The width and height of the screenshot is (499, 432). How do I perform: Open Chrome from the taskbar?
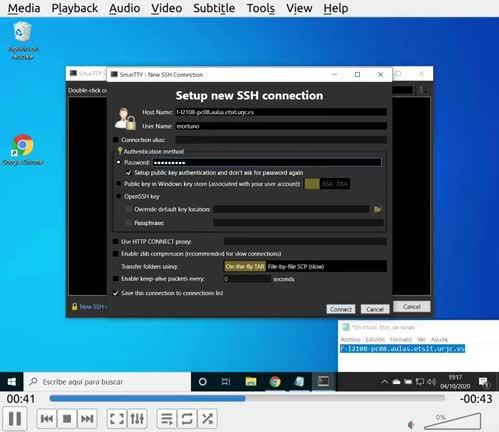[275, 382]
